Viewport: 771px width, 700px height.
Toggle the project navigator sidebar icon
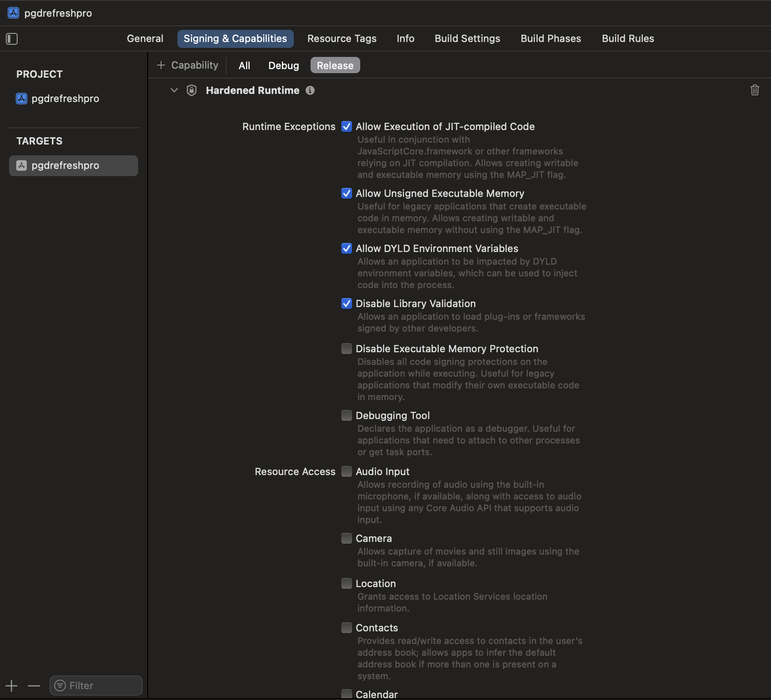12,39
